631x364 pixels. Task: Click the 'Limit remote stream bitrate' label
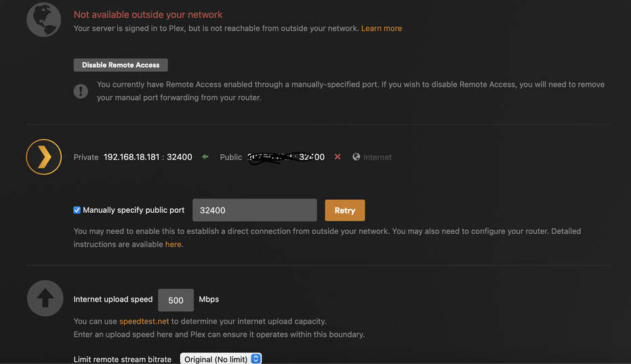pyautogui.click(x=122, y=359)
